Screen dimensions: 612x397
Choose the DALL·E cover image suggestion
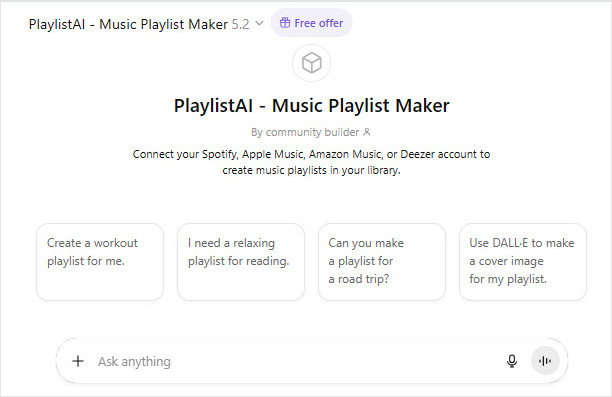(523, 262)
